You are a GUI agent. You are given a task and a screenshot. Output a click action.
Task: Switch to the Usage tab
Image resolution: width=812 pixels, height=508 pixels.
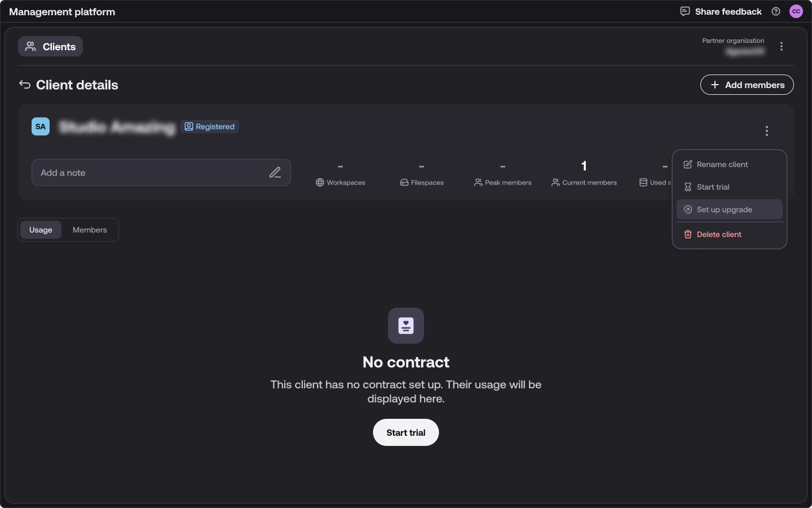[41, 230]
